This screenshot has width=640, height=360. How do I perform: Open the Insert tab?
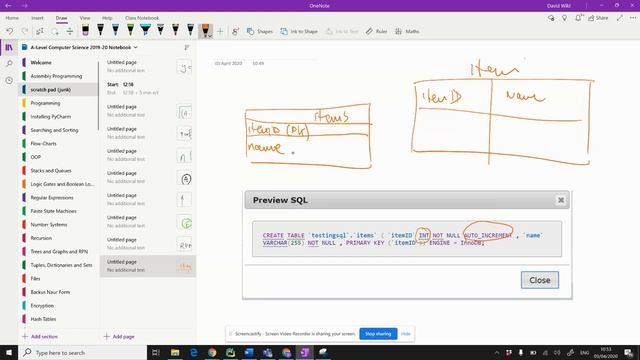click(x=37, y=18)
